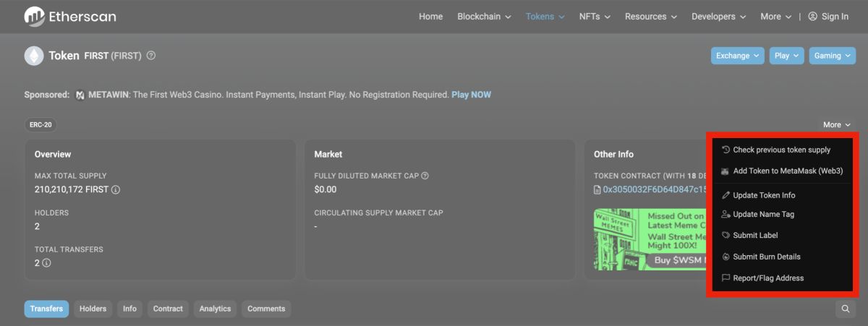The height and width of the screenshot is (326, 868).
Task: Click the flame icon for Submit Burn Details
Action: [726, 257]
